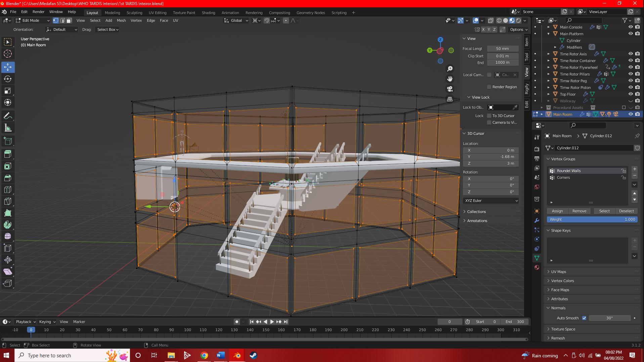Adjust the Weight slider
Screen dimensions: 644x362
(x=592, y=219)
